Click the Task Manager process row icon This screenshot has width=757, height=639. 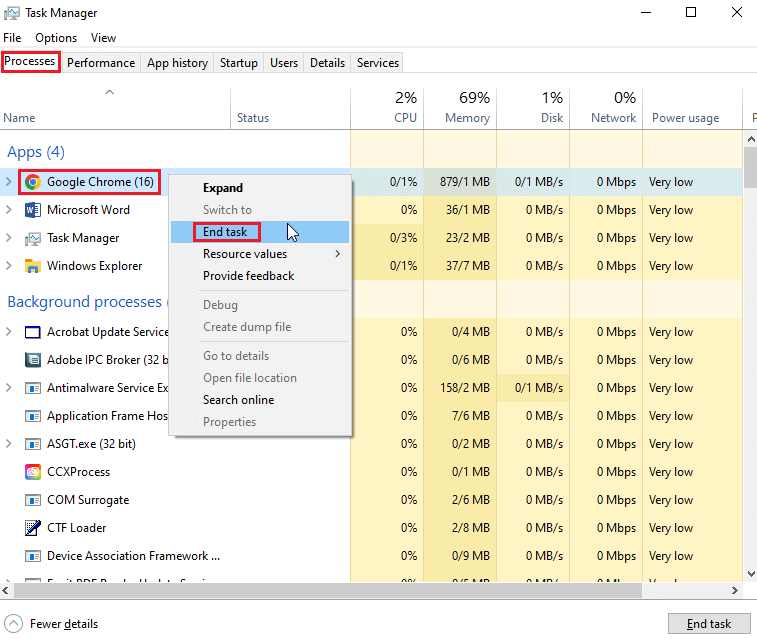click(x=33, y=238)
